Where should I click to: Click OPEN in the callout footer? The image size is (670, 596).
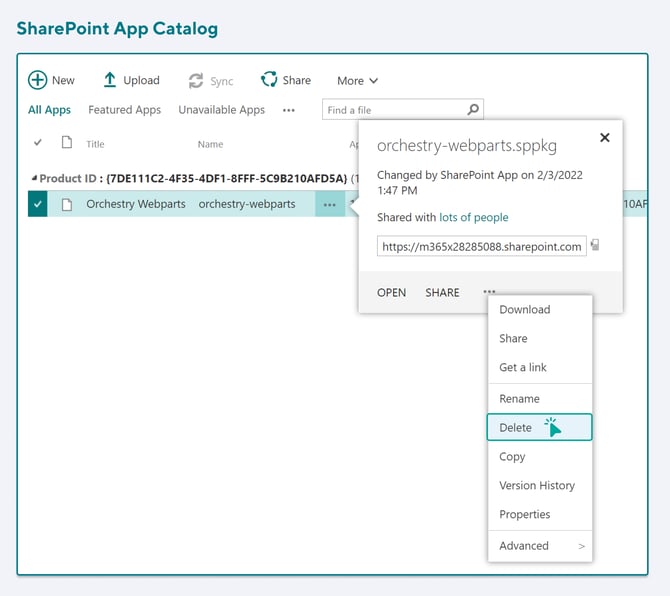click(x=391, y=292)
